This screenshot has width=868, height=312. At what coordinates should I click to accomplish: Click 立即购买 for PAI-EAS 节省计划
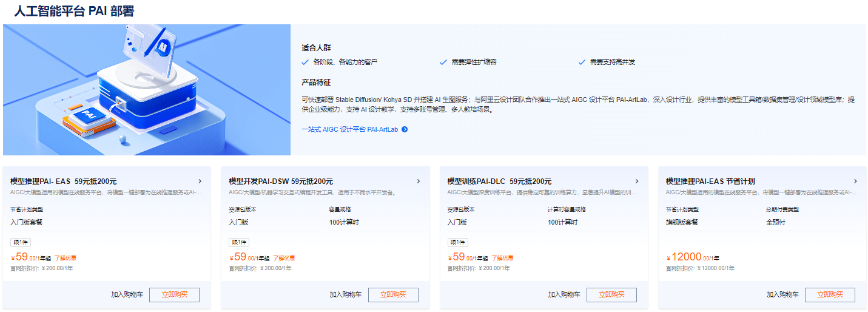[x=830, y=294]
